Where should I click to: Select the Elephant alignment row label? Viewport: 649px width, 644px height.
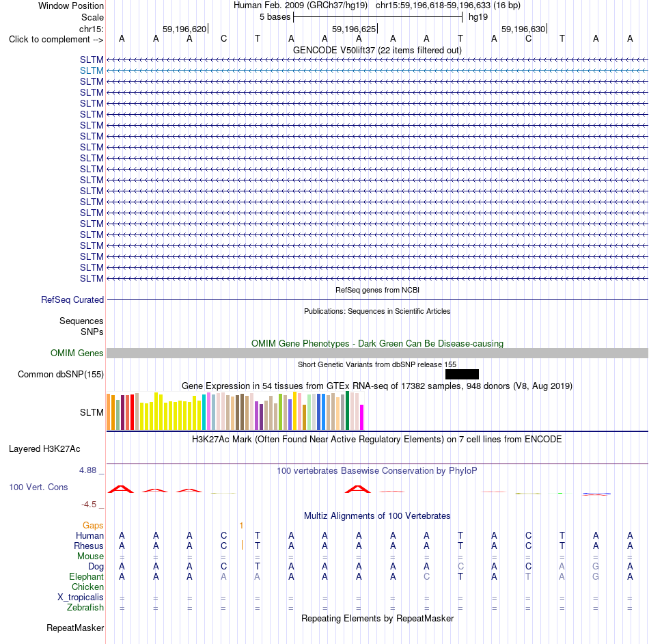[86, 576]
